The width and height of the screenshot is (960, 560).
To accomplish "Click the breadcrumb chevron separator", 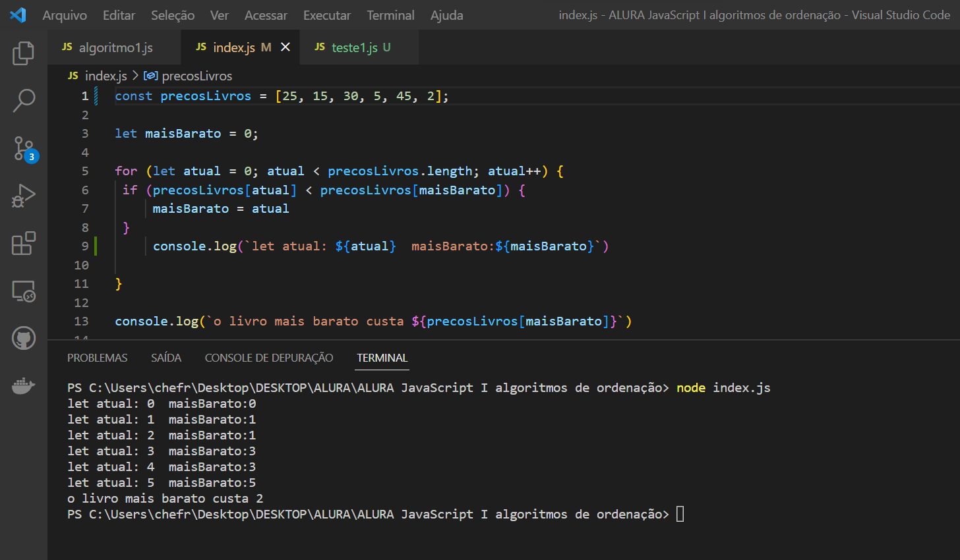I will click(x=135, y=76).
